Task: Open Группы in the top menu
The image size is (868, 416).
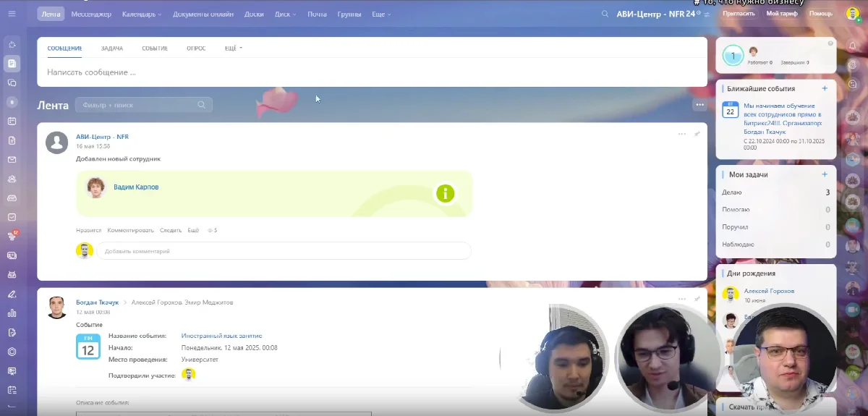Action: (x=349, y=14)
